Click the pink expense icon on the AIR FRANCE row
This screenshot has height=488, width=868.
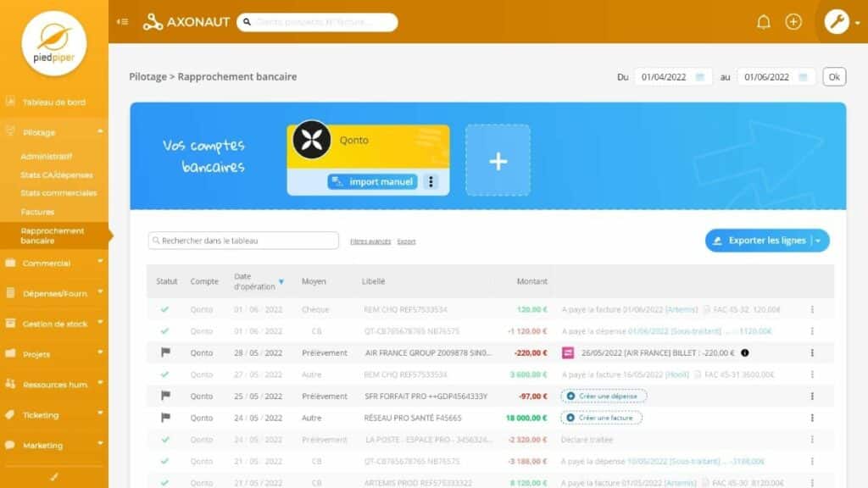pyautogui.click(x=568, y=352)
